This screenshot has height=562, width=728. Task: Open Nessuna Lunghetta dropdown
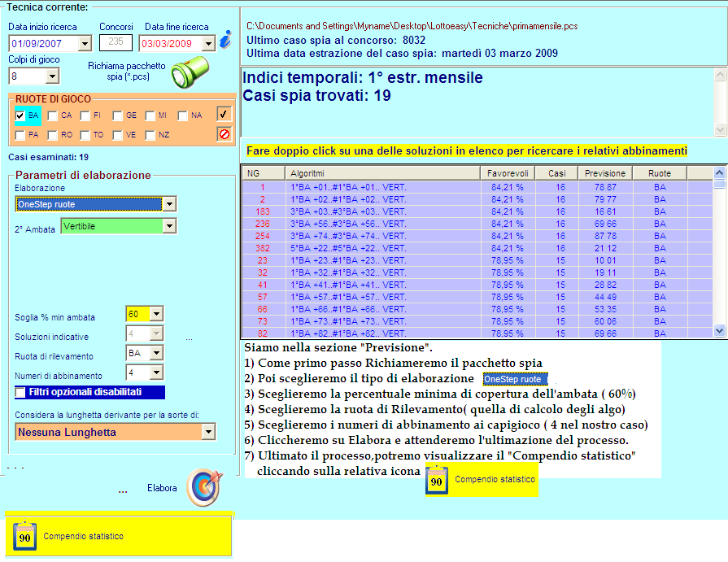tap(208, 432)
